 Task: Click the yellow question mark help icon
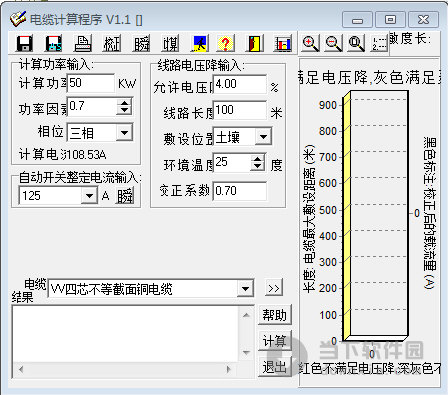(225, 43)
